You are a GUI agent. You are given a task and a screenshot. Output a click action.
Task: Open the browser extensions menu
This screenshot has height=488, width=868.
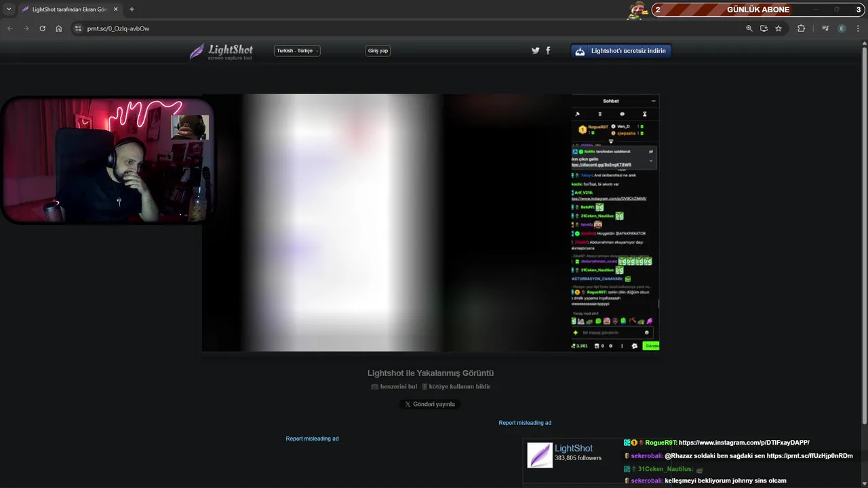coord(801,28)
